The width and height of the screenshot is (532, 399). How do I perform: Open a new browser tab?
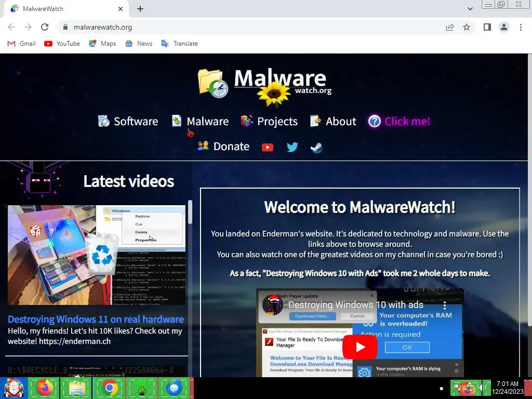coord(140,9)
